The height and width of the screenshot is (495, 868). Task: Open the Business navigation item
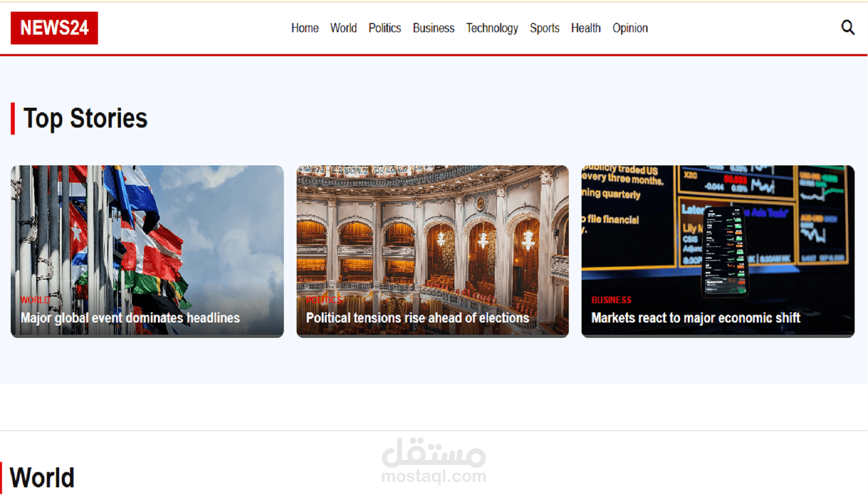point(433,28)
